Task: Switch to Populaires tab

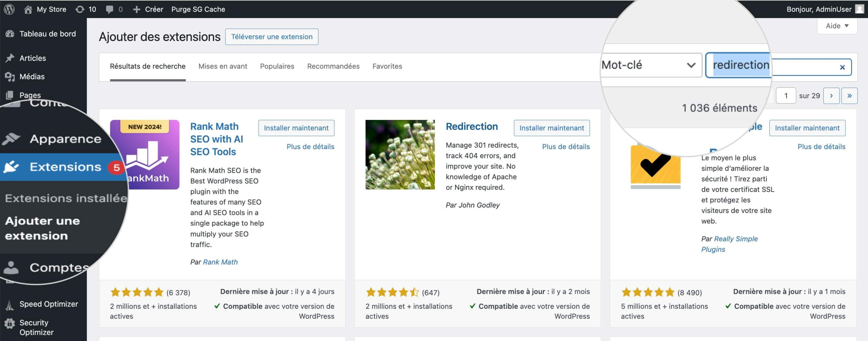Action: 277,66
